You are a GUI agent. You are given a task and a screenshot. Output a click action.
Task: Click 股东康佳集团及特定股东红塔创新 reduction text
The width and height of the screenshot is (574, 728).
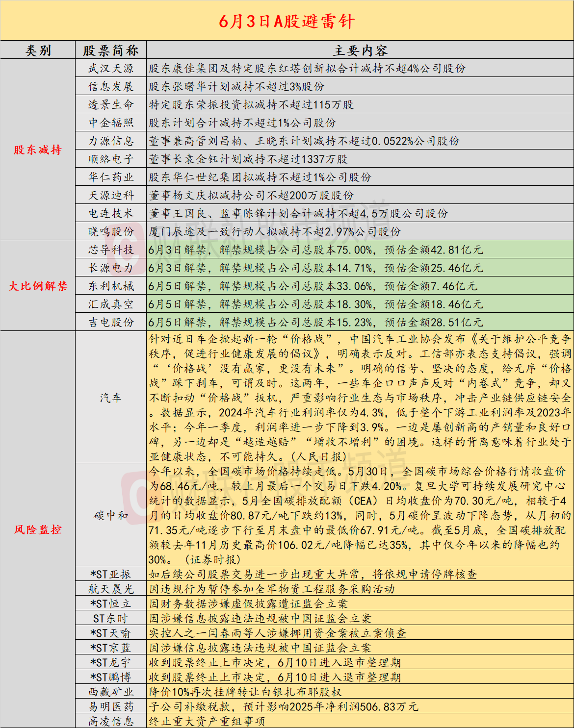point(307,69)
